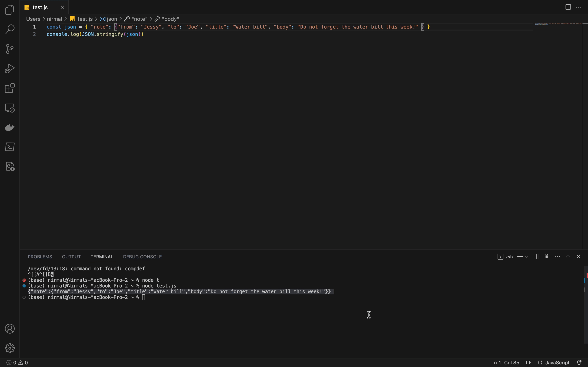The width and height of the screenshot is (588, 367).
Task: Click the "note" breadcrumb item
Action: (x=139, y=19)
